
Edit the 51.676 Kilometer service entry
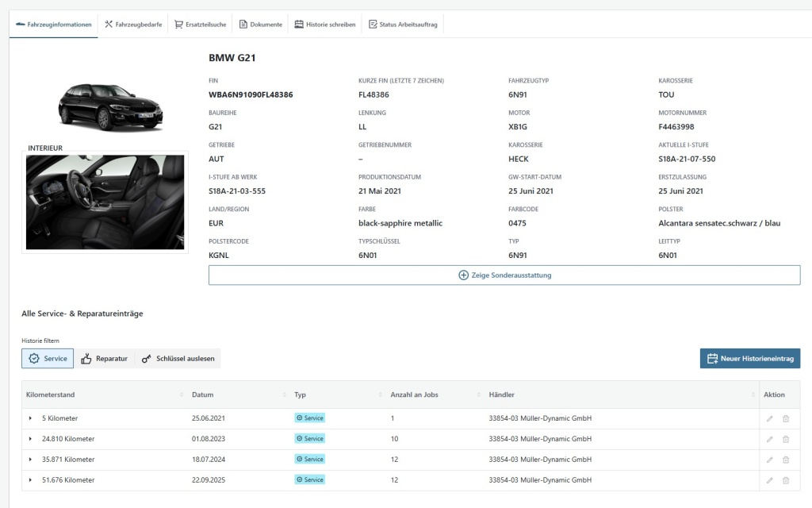click(x=769, y=480)
